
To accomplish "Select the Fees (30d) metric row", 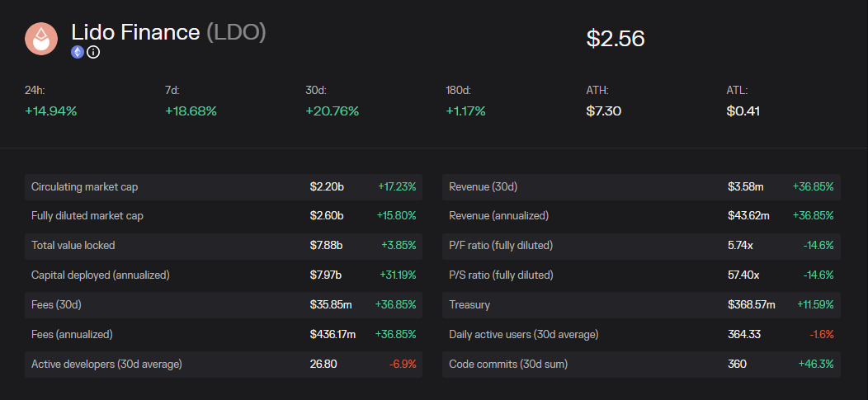I will (223, 305).
